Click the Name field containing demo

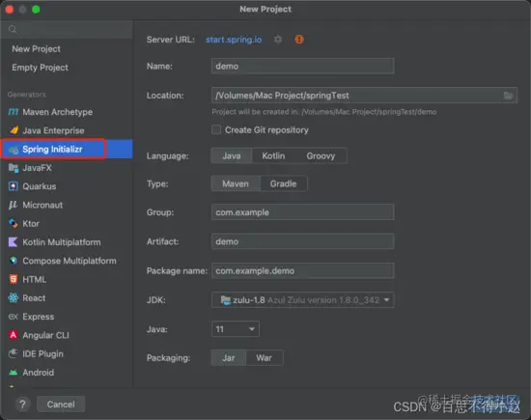(x=303, y=66)
